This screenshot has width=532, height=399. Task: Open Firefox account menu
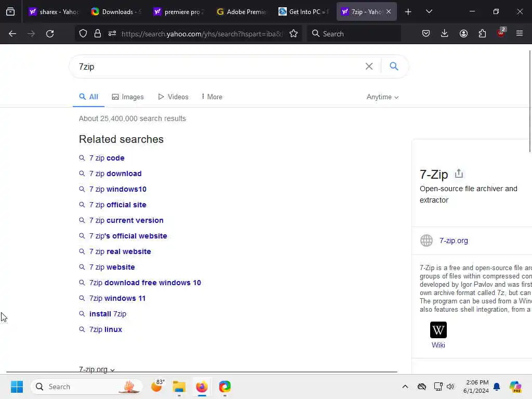pos(463,34)
